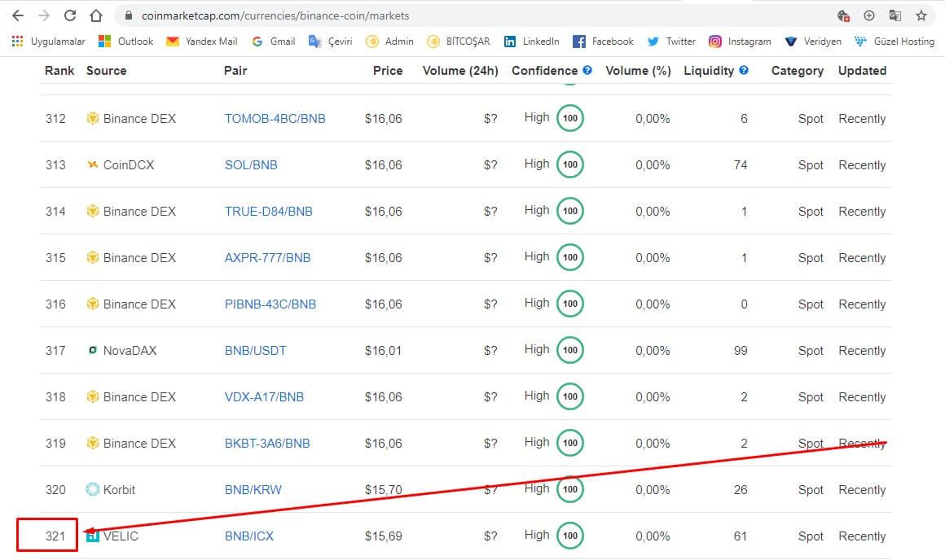Screen dimensions: 945x560
Task: Open CoinDCX exchange source
Action: pos(129,165)
